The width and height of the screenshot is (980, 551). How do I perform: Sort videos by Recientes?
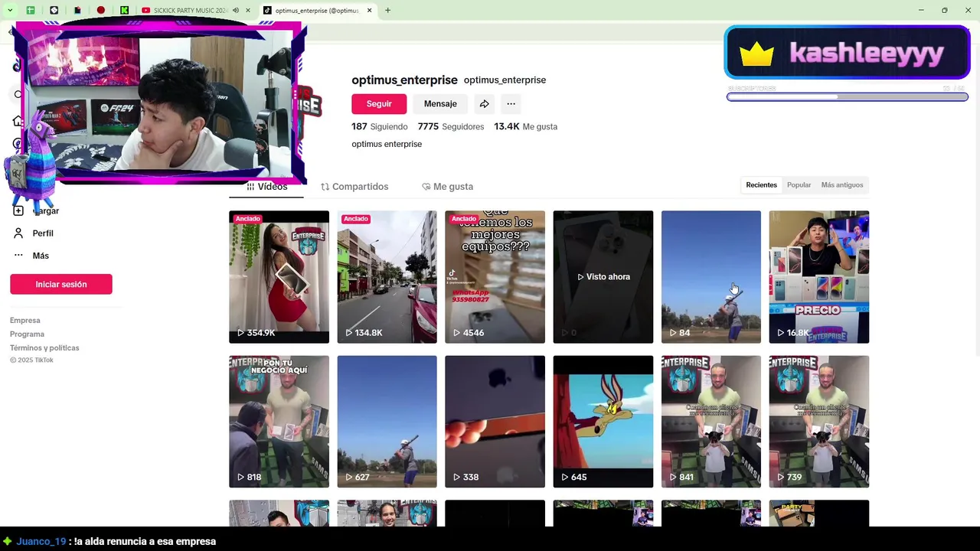point(761,185)
